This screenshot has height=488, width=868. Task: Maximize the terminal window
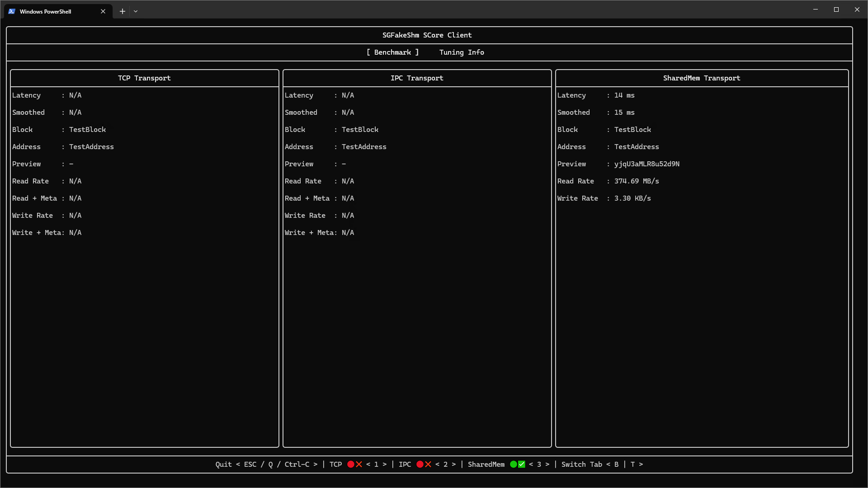pos(836,9)
